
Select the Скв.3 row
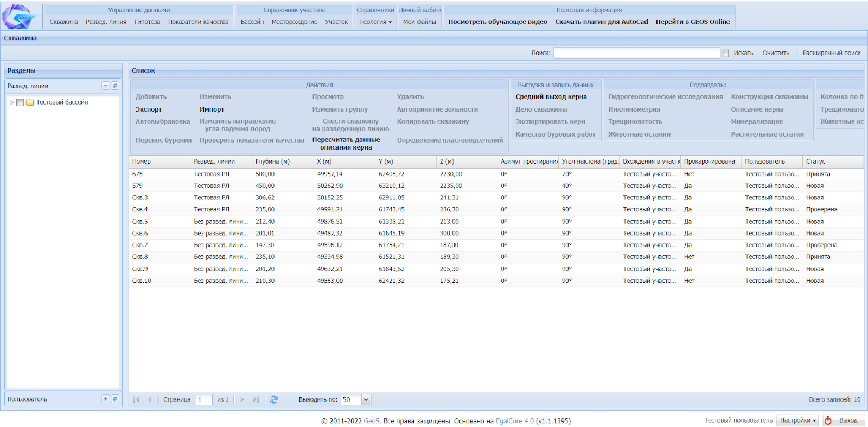click(x=496, y=198)
